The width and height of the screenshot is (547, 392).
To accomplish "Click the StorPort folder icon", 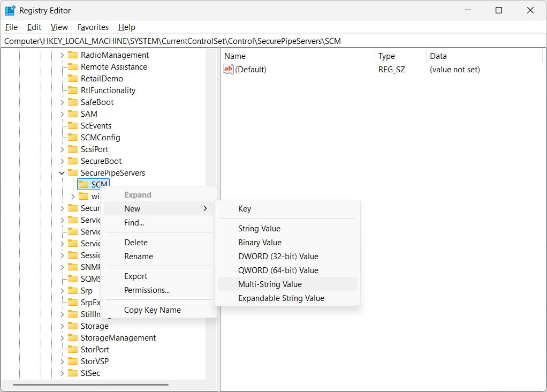I will [73, 350].
